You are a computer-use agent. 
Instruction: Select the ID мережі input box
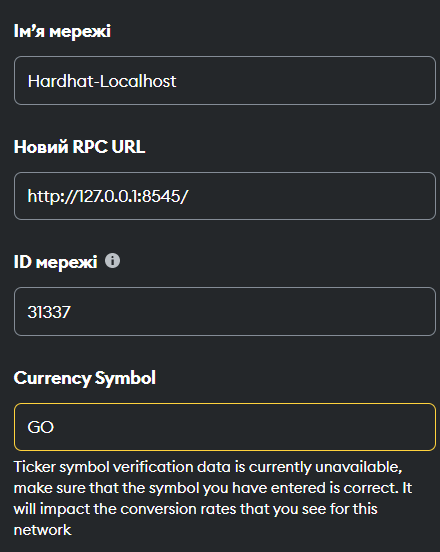225,312
